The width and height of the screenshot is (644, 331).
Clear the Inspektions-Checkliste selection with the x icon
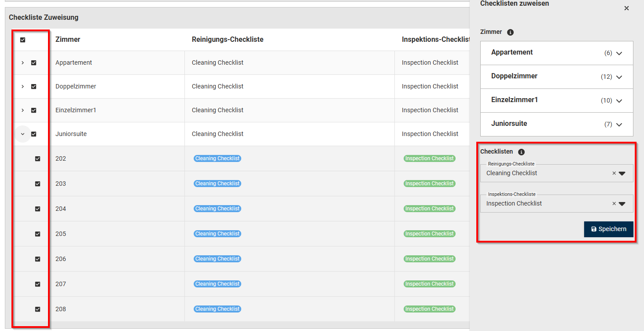pos(614,204)
